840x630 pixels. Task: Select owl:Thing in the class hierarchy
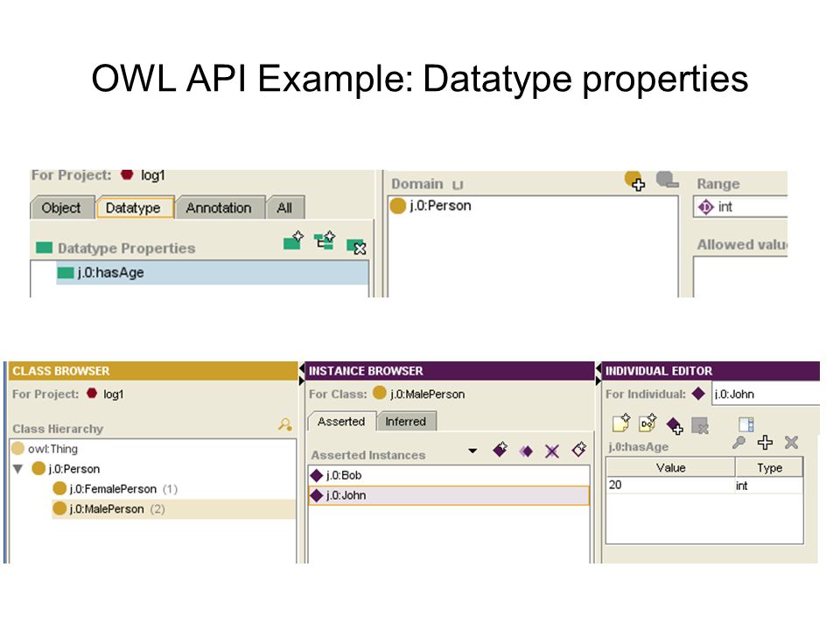(x=45, y=448)
